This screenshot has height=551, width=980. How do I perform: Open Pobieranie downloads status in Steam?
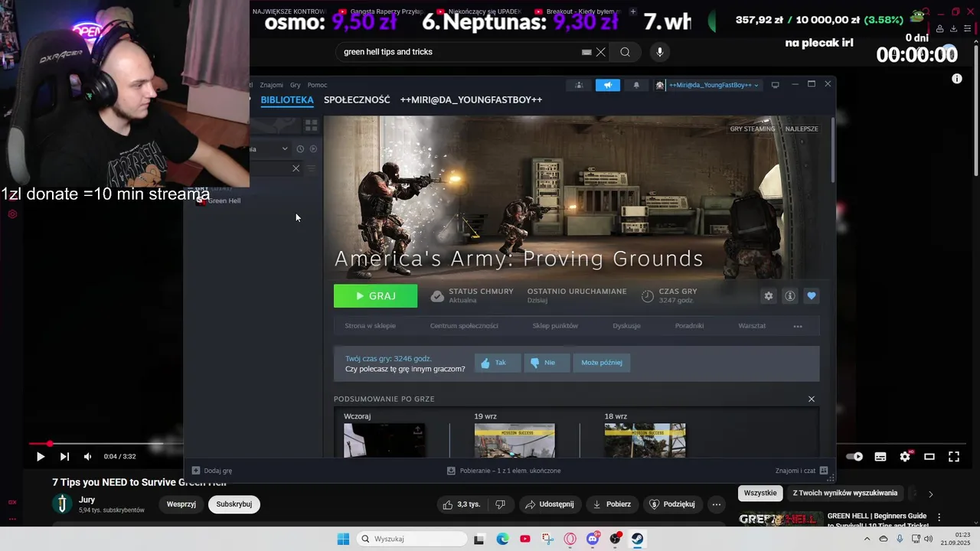coord(505,471)
